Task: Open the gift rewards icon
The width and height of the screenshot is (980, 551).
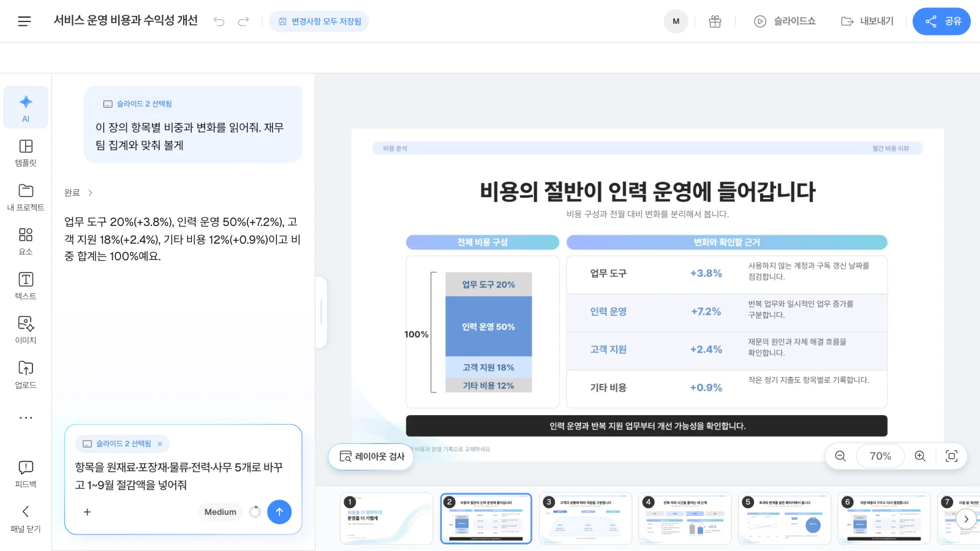Action: [715, 21]
